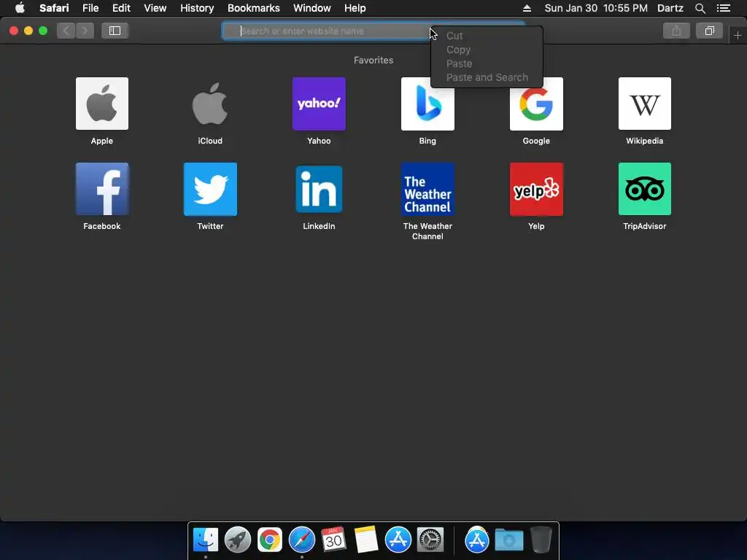Open the Bookmarks menu
Viewport: 747px width, 560px height.
tap(253, 8)
